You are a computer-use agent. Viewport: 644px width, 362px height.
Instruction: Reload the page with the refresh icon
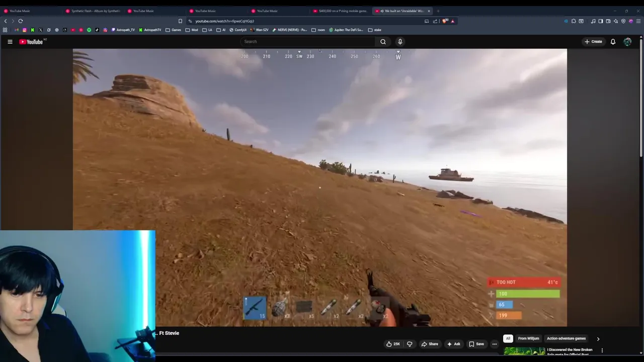click(x=21, y=21)
